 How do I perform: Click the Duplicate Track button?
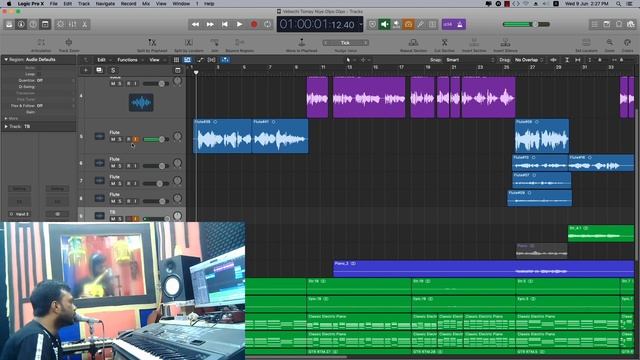pos(99,70)
